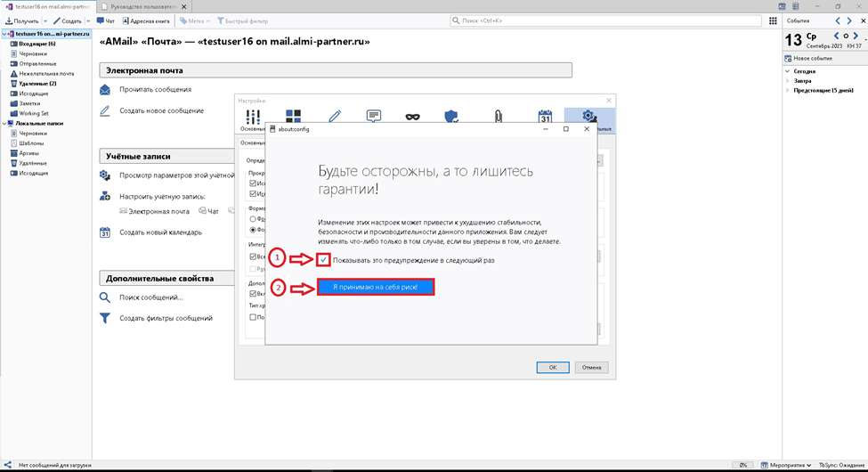
Task: Click Создать новое сообщение link
Action: tap(162, 110)
